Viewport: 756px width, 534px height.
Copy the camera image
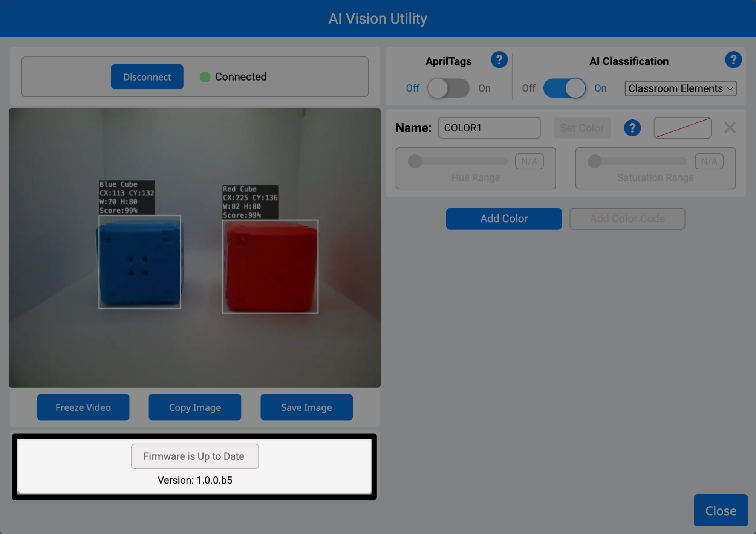click(x=194, y=407)
